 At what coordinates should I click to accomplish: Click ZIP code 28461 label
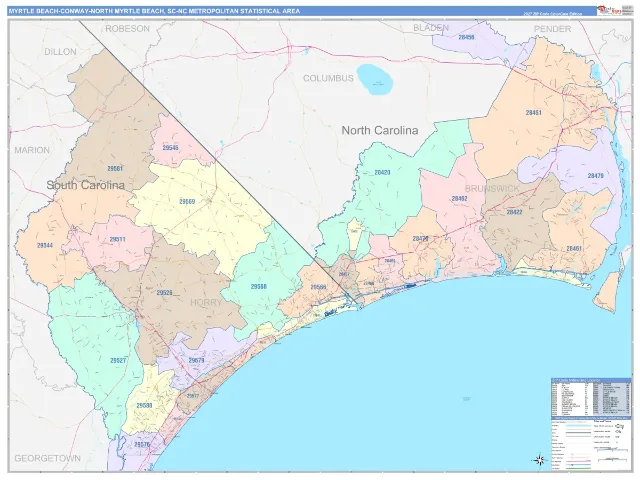(574, 249)
